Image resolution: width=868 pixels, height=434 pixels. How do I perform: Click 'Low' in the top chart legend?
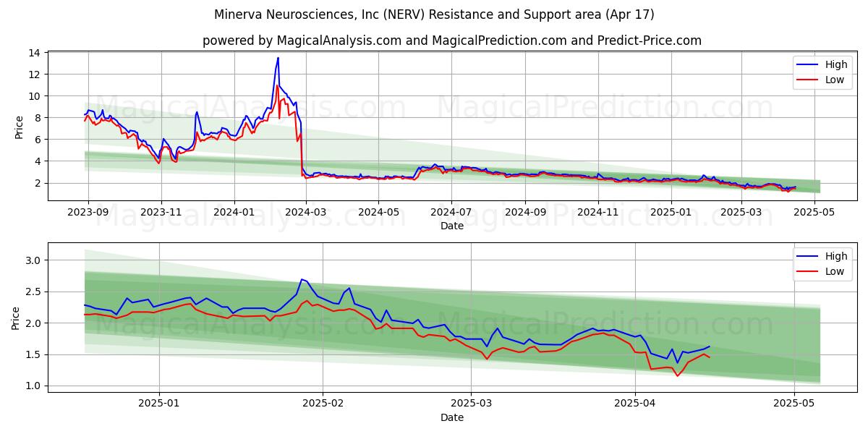835,80
